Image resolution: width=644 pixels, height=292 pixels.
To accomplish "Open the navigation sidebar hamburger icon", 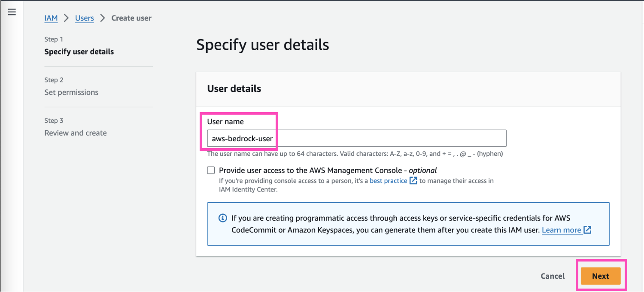I will 12,12.
